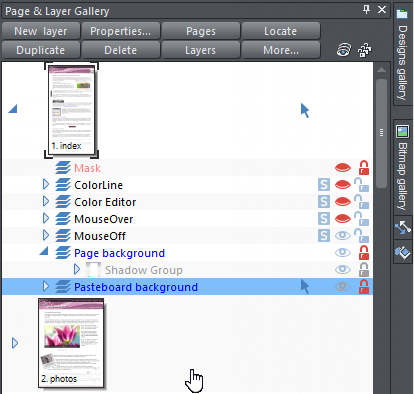This screenshot has width=414, height=394.
Task: Toggle the MouseOff solo S icon
Action: tap(324, 235)
